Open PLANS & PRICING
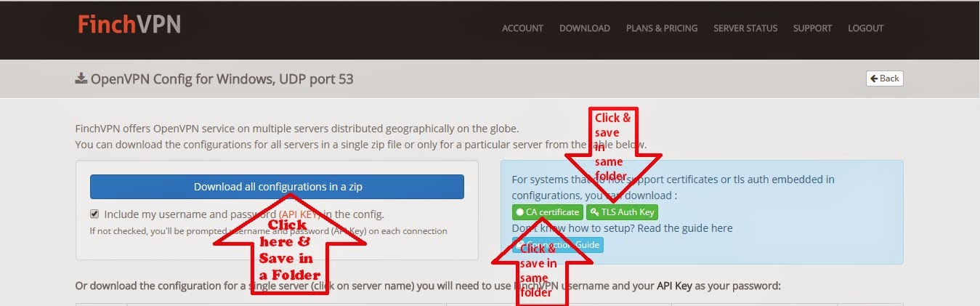Screen dimensions: 980x306 coord(661,28)
